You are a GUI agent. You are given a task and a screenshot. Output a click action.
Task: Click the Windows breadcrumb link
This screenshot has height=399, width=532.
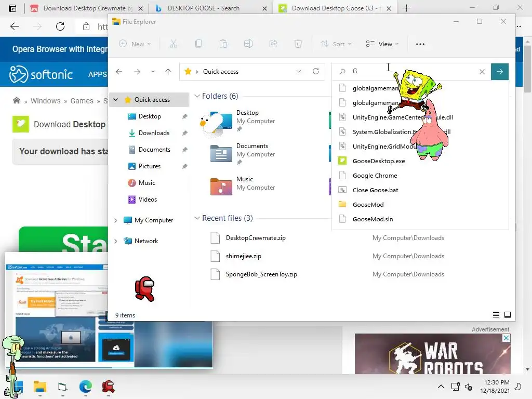pyautogui.click(x=46, y=101)
